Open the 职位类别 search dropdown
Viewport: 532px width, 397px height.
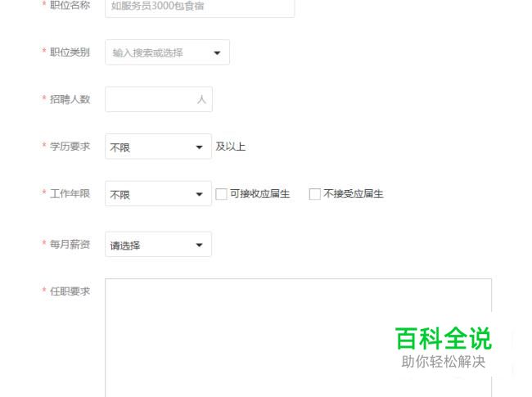tap(167, 52)
